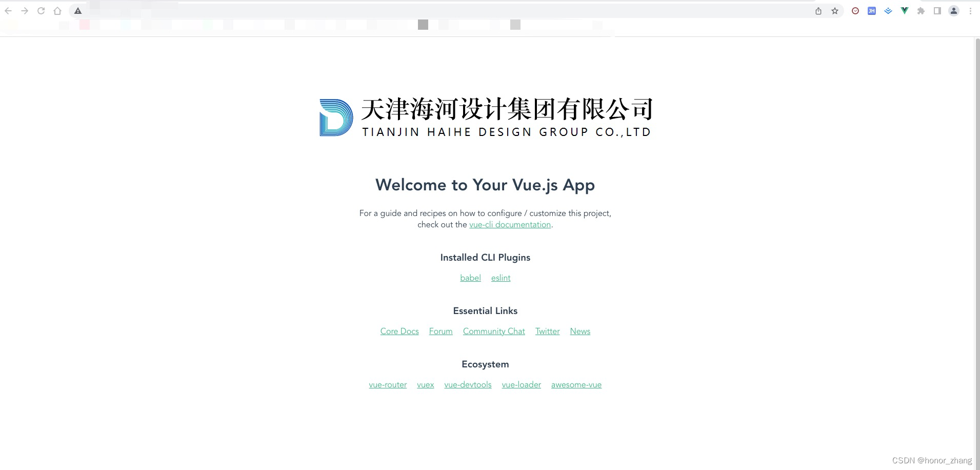Open the eslint plugin link
The height and width of the screenshot is (470, 980).
(501, 278)
